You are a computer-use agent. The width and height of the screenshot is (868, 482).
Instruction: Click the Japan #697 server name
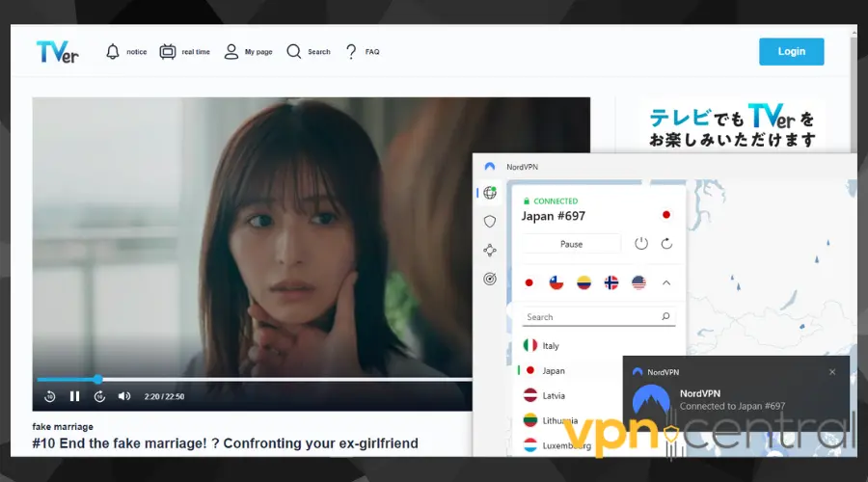coord(553,216)
